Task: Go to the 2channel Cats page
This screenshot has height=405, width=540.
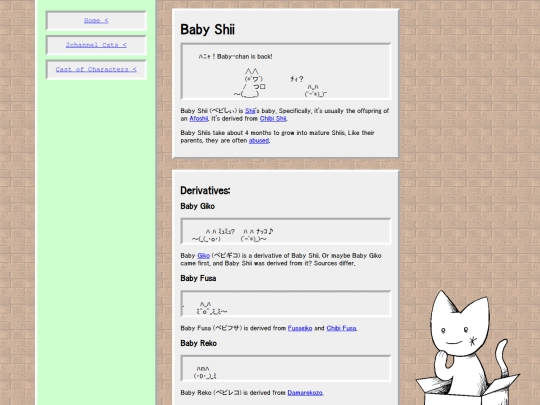Action: [x=96, y=45]
